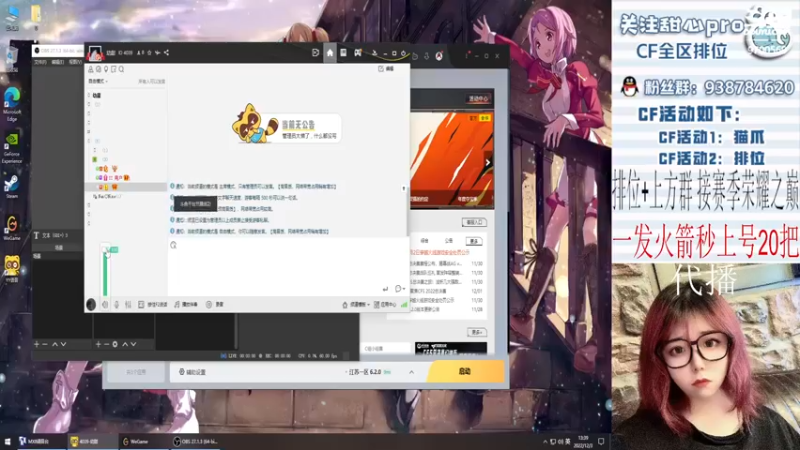Open Steam desktop shortcut

12,187
